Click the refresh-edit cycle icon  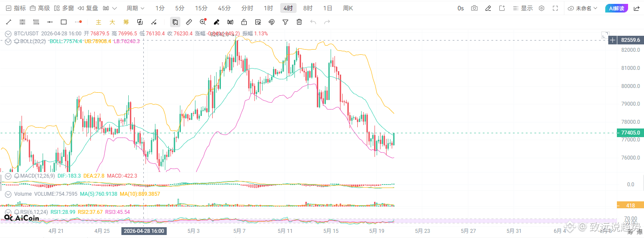coord(140,22)
